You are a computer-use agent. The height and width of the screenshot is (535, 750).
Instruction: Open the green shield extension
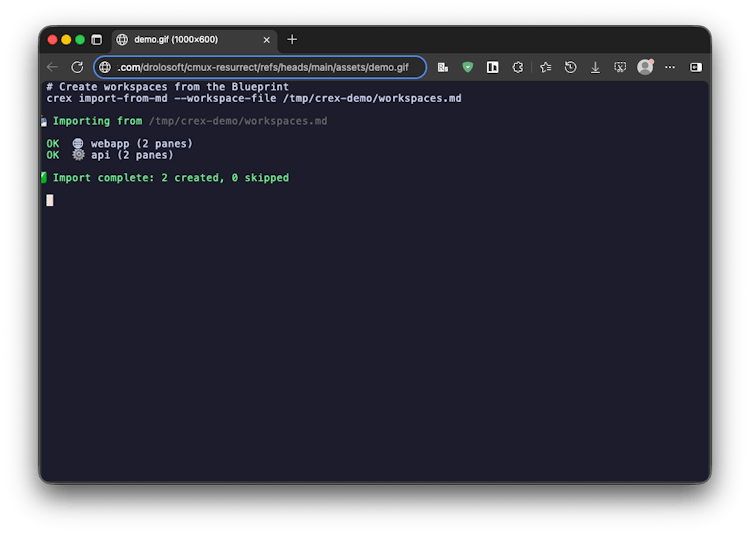tap(467, 67)
